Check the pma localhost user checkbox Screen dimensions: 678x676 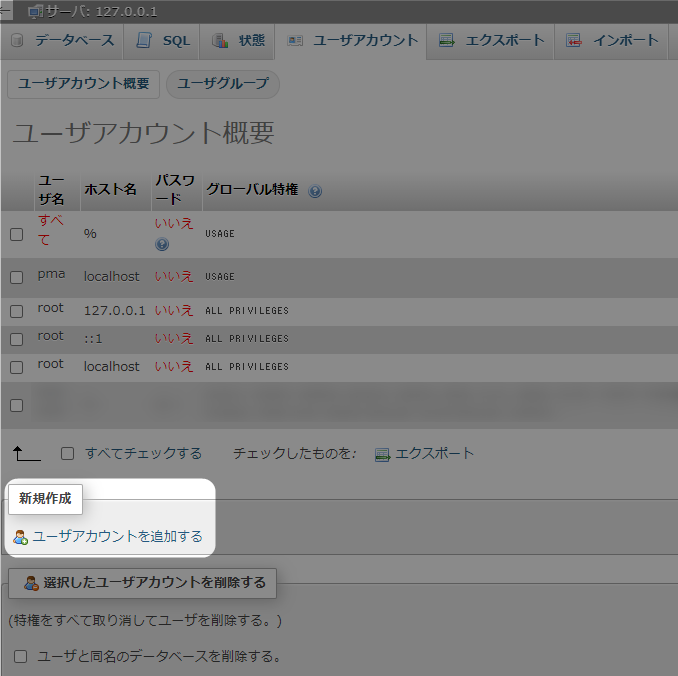(16, 277)
